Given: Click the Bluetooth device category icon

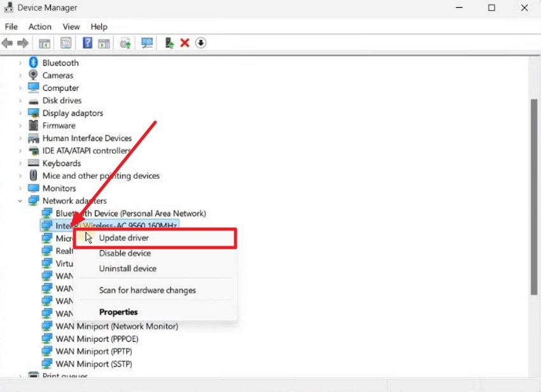Looking at the screenshot, I should tap(33, 62).
